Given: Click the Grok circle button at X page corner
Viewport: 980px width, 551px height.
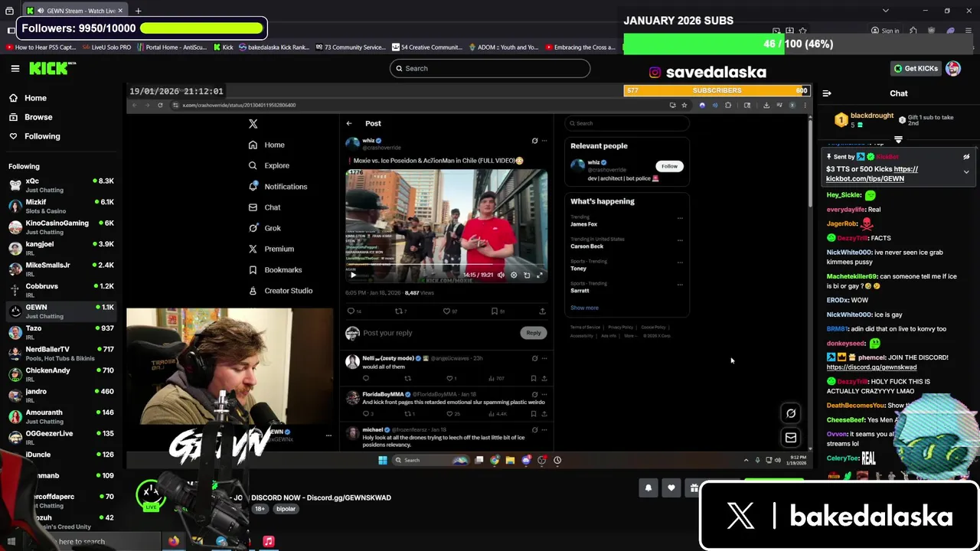Looking at the screenshot, I should pyautogui.click(x=791, y=413).
